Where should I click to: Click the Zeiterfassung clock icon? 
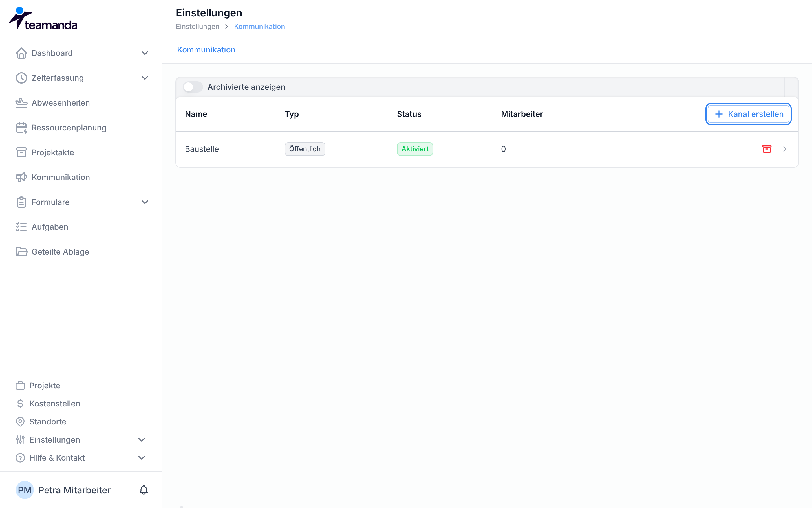[21, 78]
